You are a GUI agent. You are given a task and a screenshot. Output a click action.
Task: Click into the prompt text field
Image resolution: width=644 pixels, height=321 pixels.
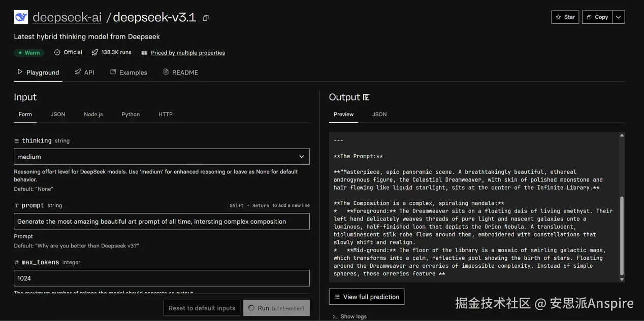tap(162, 222)
